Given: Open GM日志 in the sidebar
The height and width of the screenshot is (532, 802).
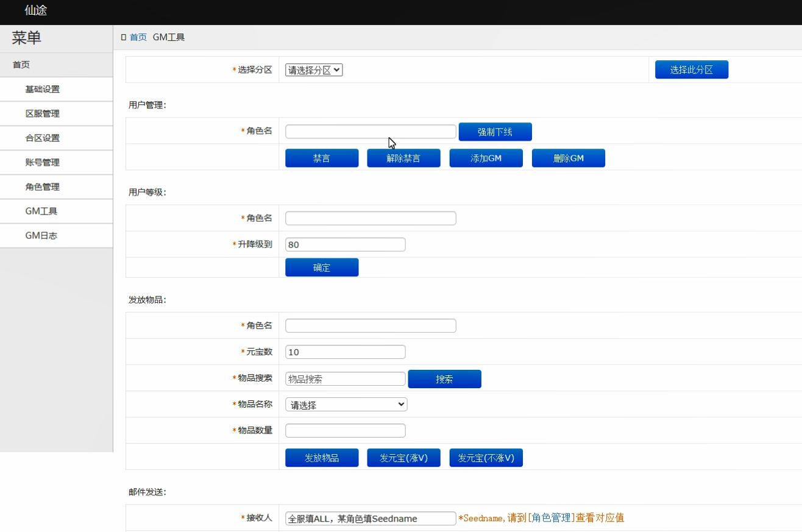Looking at the screenshot, I should tap(56, 235).
